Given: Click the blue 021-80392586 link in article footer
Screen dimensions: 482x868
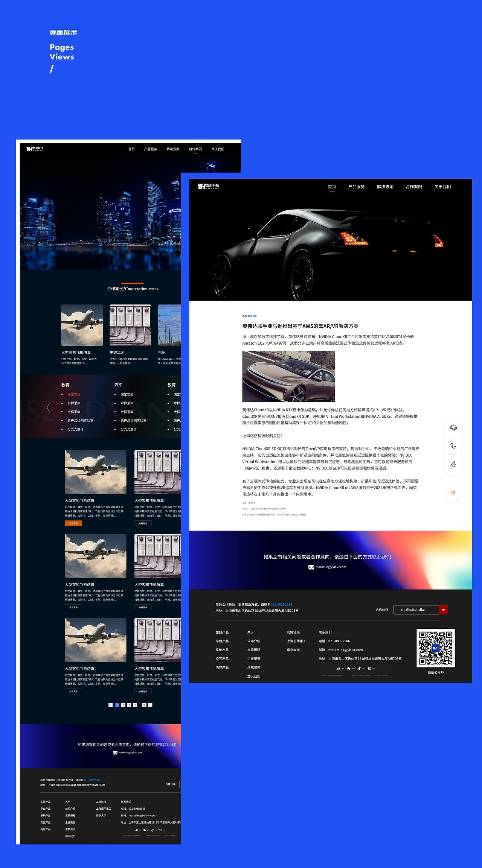Looking at the screenshot, I should coord(281,605).
